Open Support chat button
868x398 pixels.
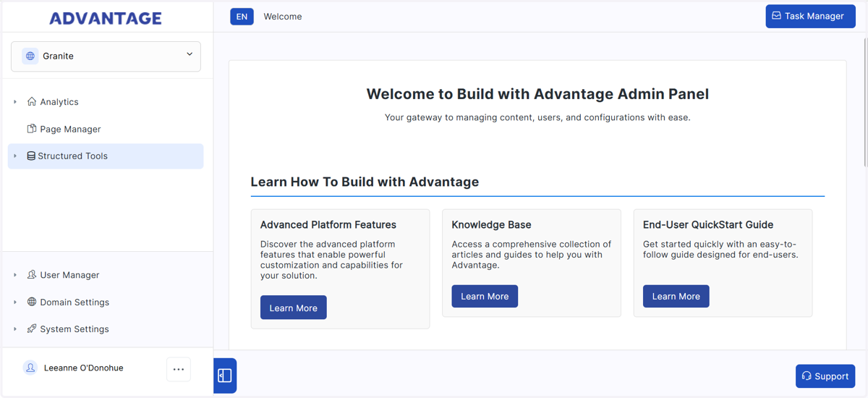(825, 376)
